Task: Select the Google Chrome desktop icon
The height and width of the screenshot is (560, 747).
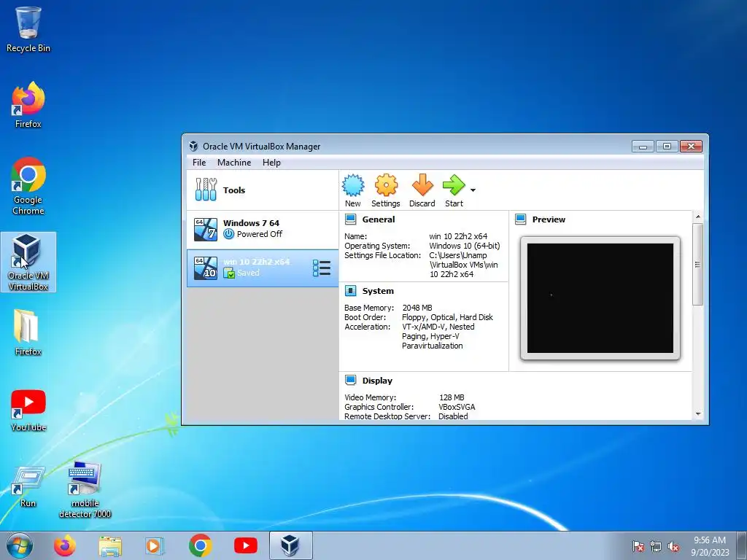Action: click(x=28, y=186)
